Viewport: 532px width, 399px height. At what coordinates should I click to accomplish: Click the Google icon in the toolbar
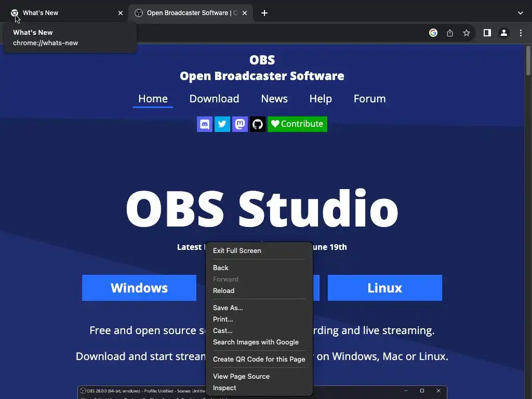[x=433, y=33]
